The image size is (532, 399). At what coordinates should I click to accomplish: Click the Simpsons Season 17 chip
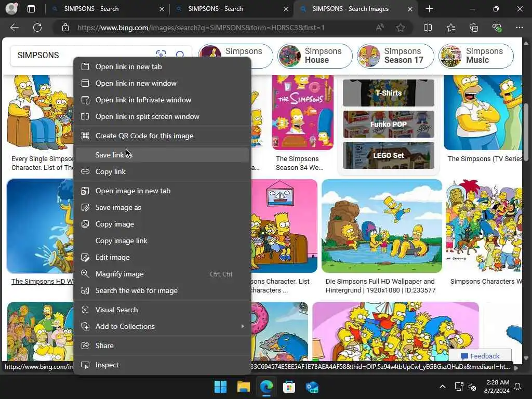[x=395, y=56]
